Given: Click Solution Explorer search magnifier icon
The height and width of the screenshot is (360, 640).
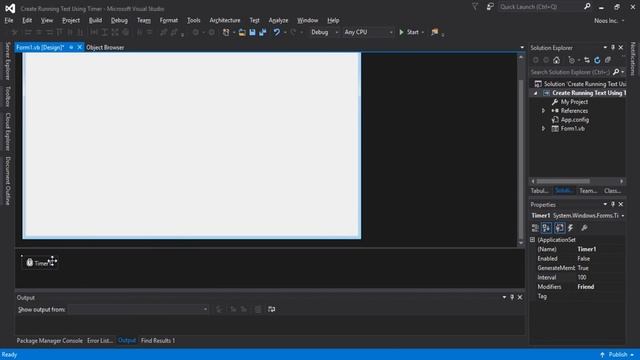Looking at the screenshot, I should pyautogui.click(x=616, y=72).
